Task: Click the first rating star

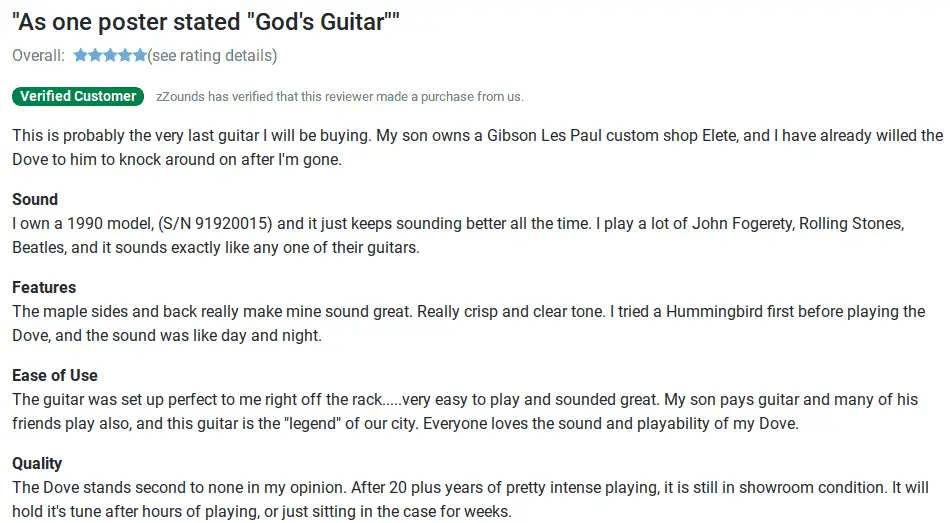Action: pos(81,56)
